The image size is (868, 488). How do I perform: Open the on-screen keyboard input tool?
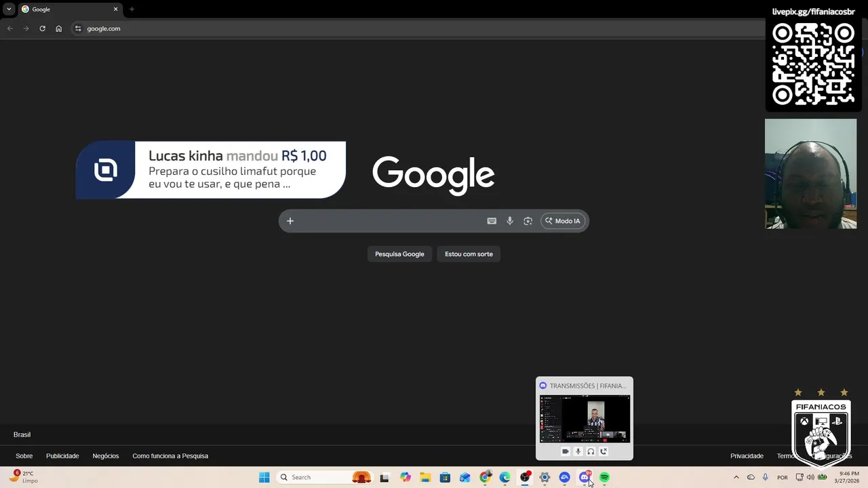tap(492, 221)
